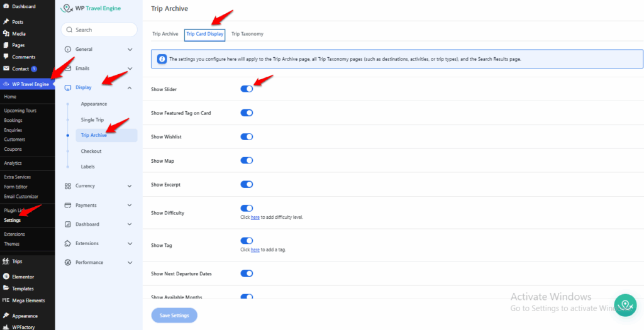Disable the Show Slider toggle
The image size is (644, 330).
[x=247, y=89]
